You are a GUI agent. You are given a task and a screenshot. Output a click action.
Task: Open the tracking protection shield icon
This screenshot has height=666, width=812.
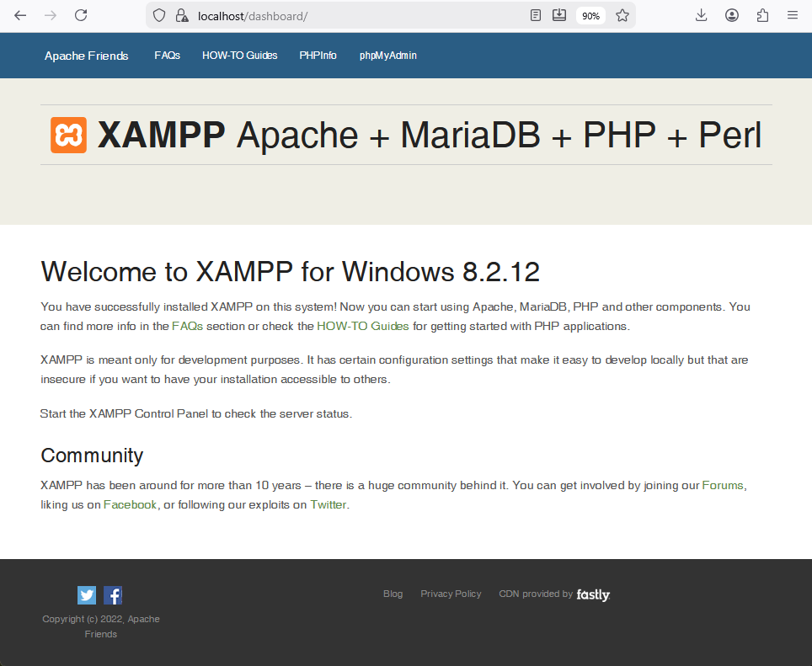tap(159, 15)
